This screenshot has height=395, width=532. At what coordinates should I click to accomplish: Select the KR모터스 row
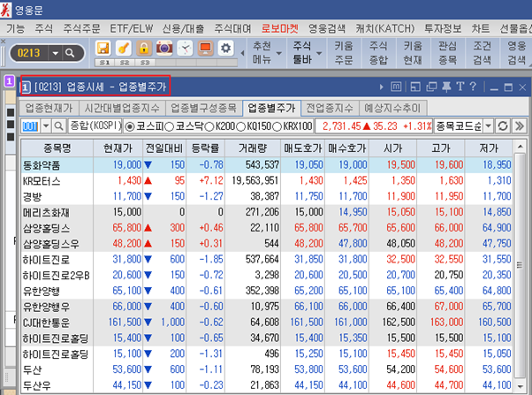[266, 180]
